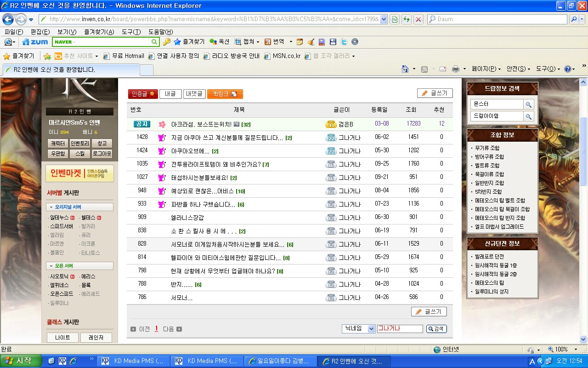Open the 닉네임 search type dropdown
The width and height of the screenshot is (588, 368).
358,329
